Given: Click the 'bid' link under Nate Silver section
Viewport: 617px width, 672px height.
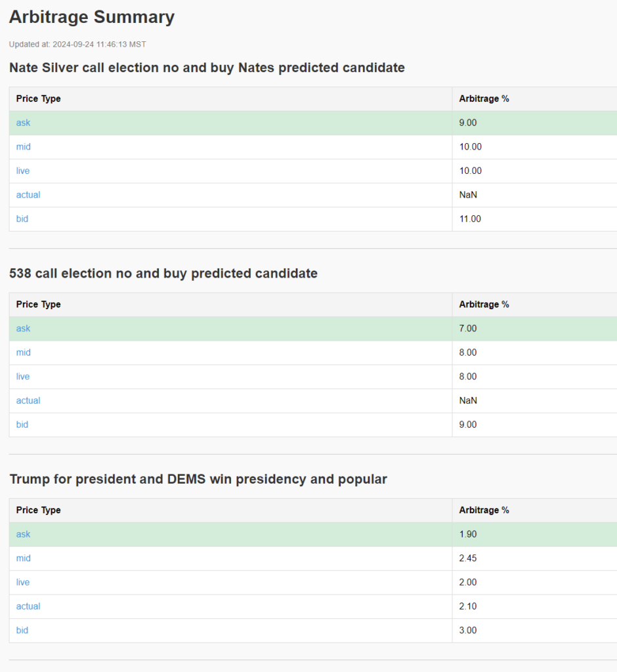Looking at the screenshot, I should pyautogui.click(x=22, y=219).
